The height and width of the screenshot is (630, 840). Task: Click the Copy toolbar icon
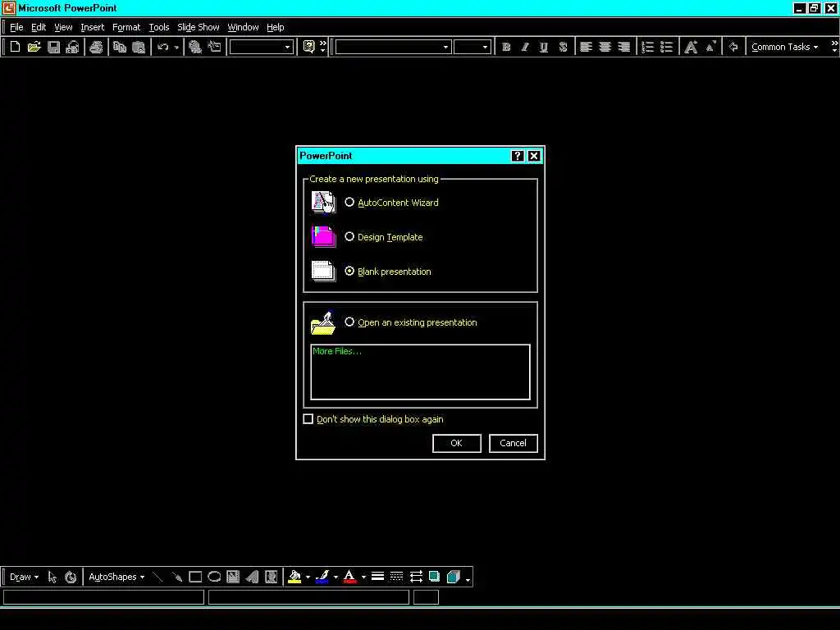(x=120, y=47)
